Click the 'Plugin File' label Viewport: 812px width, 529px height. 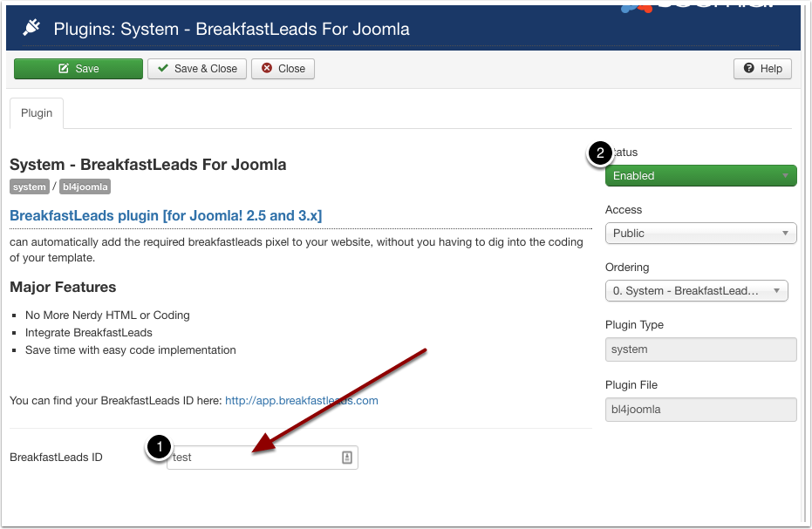tap(631, 385)
